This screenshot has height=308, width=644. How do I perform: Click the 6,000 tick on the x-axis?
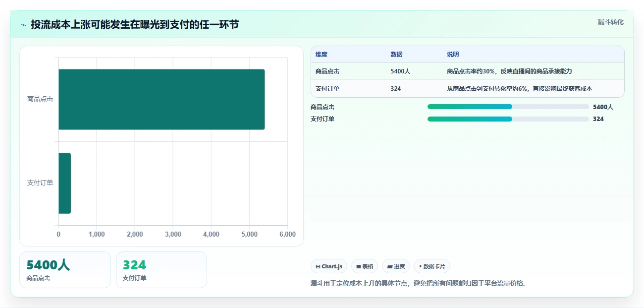click(x=287, y=235)
